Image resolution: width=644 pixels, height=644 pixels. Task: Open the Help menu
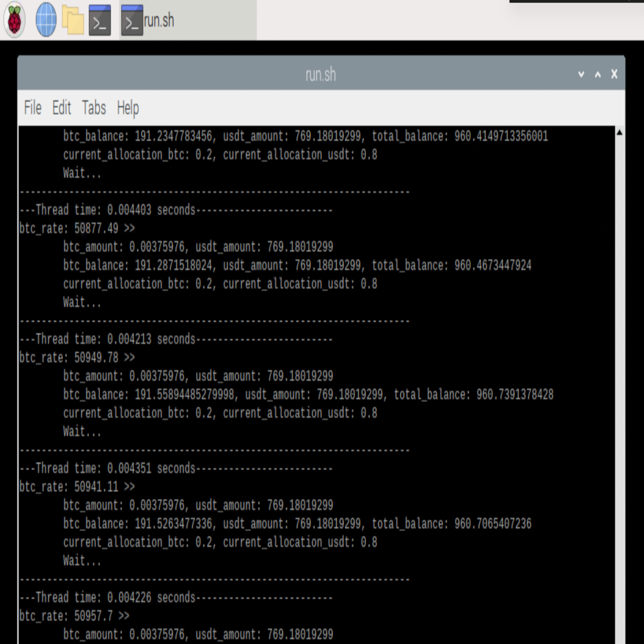pyautogui.click(x=128, y=108)
